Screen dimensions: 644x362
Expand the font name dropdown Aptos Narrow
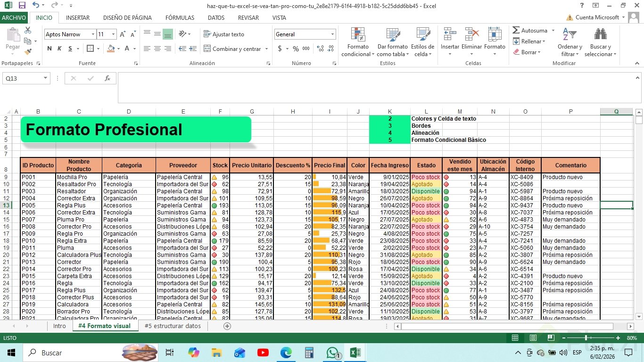(x=92, y=34)
